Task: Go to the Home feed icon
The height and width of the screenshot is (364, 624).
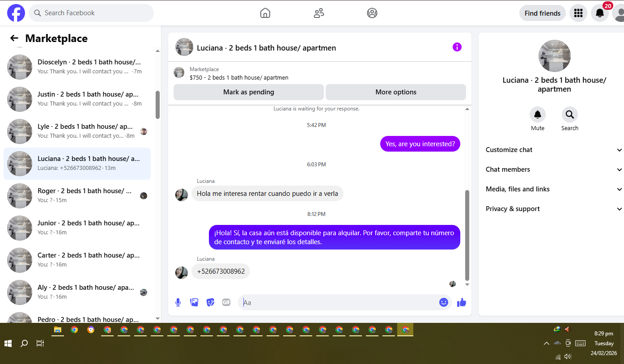Action: [265, 13]
